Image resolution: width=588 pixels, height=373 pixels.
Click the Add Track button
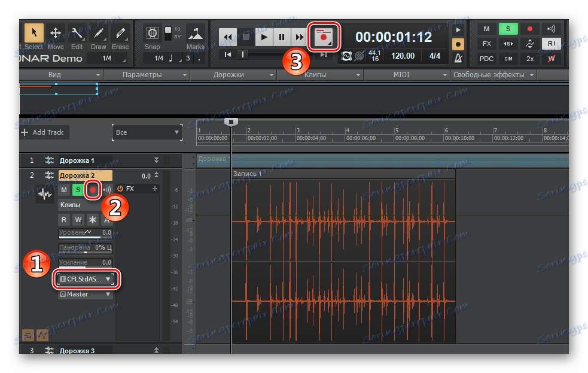[x=43, y=132]
